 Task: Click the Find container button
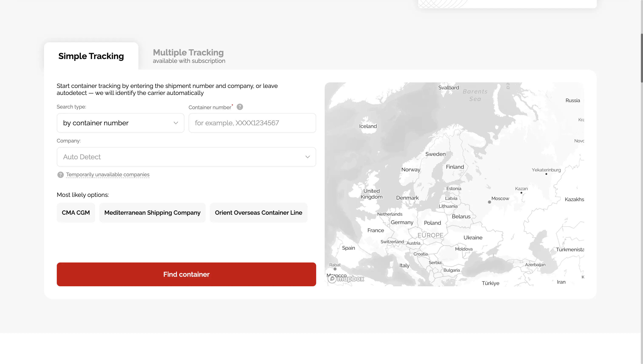[x=186, y=274]
